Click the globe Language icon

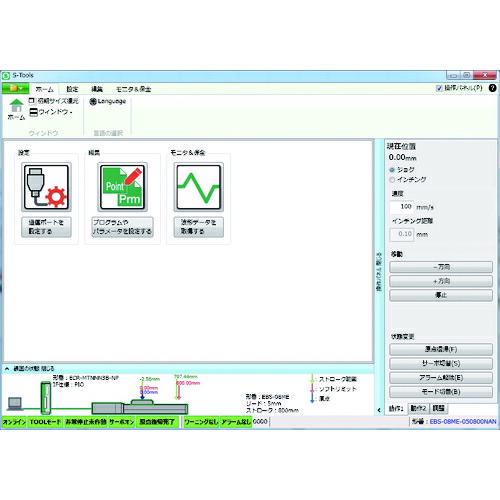93,102
